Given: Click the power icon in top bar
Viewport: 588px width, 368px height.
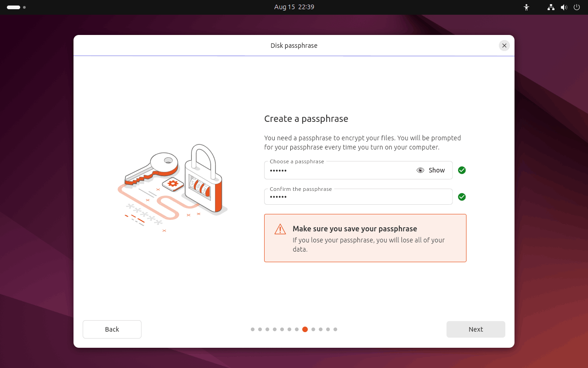Looking at the screenshot, I should (577, 7).
